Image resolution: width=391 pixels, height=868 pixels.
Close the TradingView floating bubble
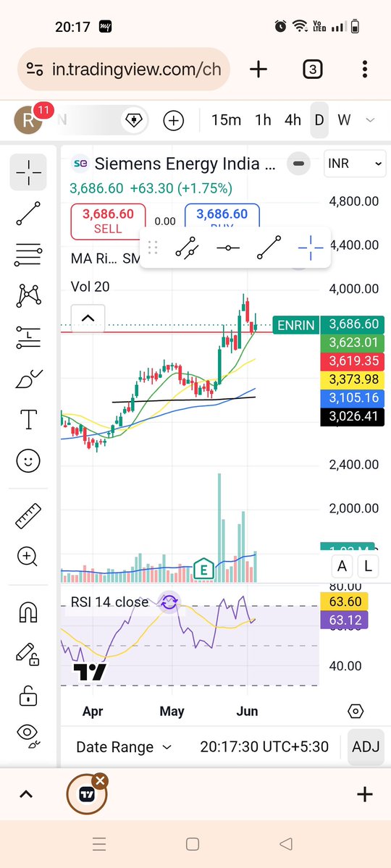[100, 781]
